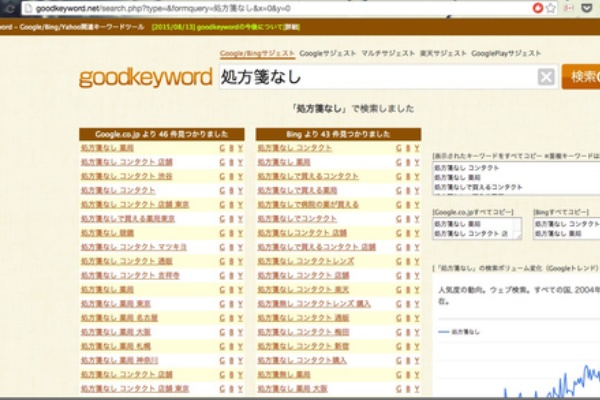Open the 処方箋なし コンタクト 楽天 keyword link
The height and width of the screenshot is (400, 600).
coord(303,290)
